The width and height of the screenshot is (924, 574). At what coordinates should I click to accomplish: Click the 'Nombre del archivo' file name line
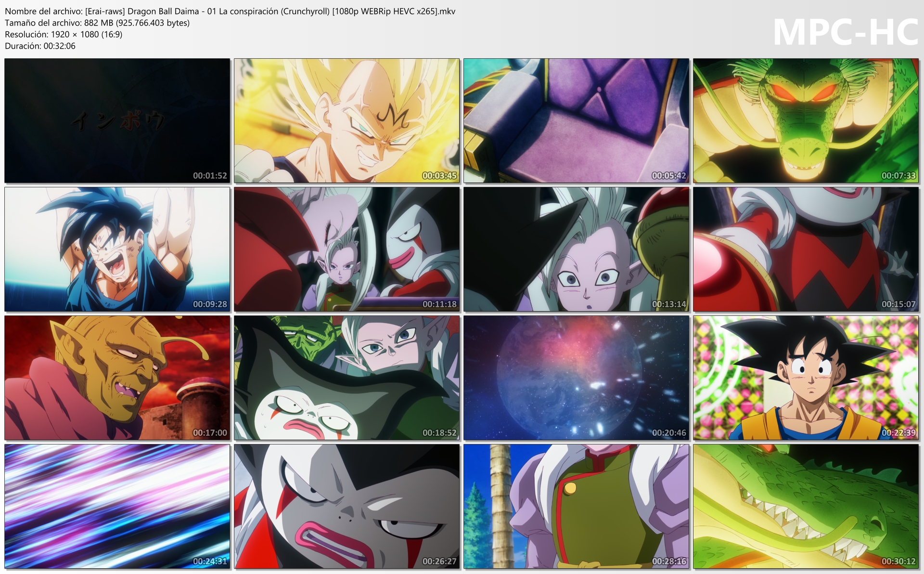click(230, 11)
